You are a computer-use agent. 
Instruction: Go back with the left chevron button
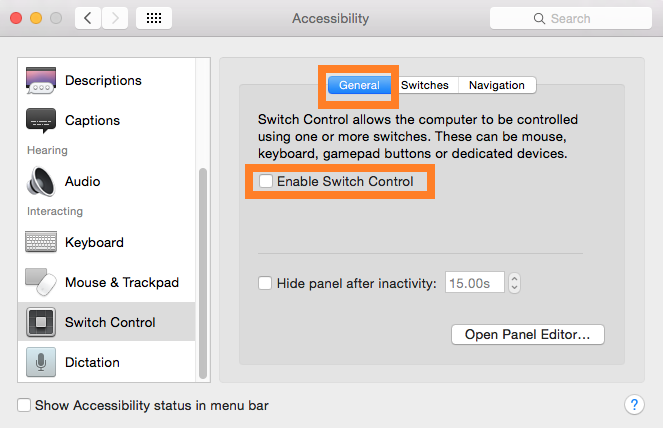89,18
